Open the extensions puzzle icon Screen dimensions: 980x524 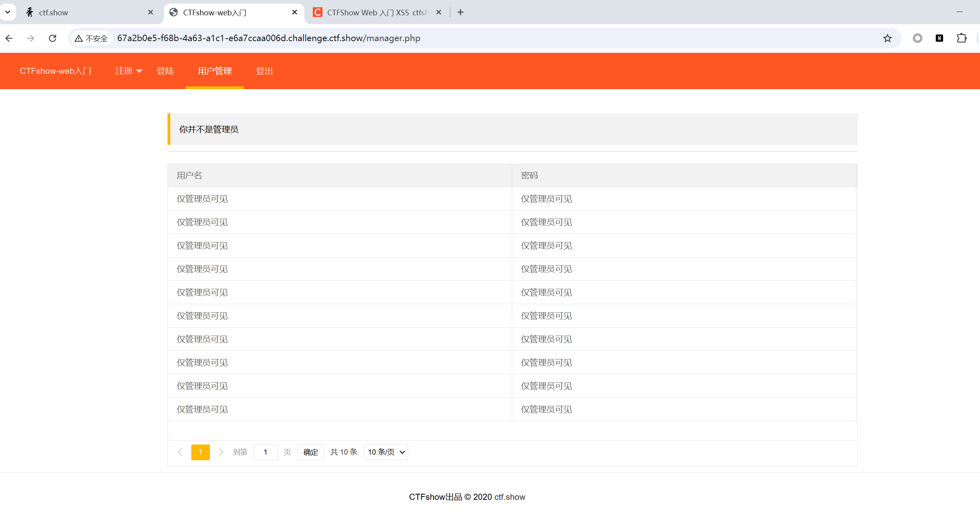[x=961, y=38]
